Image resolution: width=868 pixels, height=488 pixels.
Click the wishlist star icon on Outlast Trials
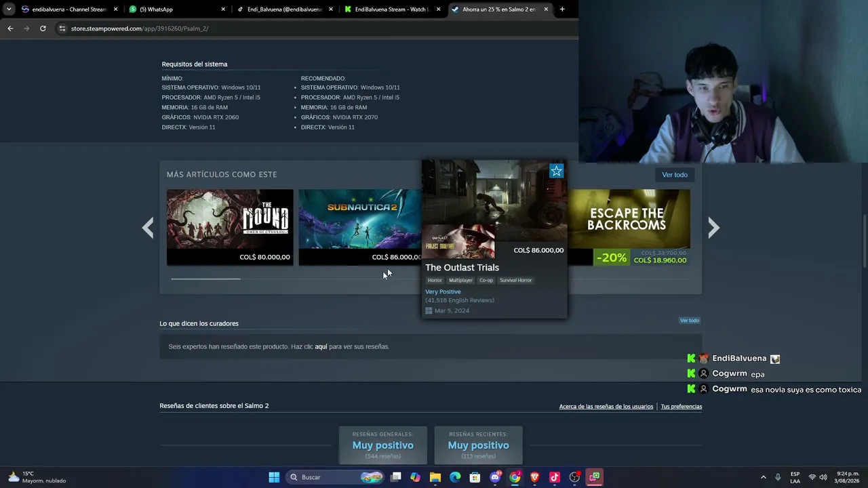[556, 171]
